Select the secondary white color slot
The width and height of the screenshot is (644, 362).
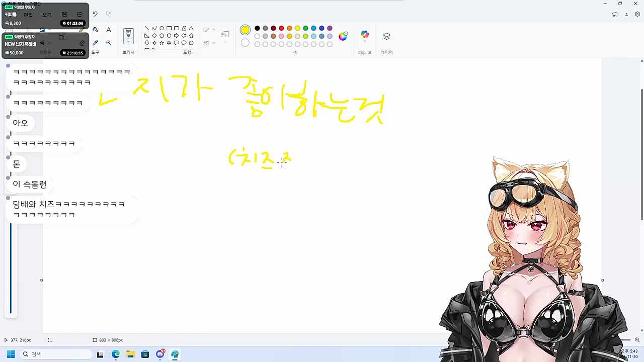[x=245, y=44]
